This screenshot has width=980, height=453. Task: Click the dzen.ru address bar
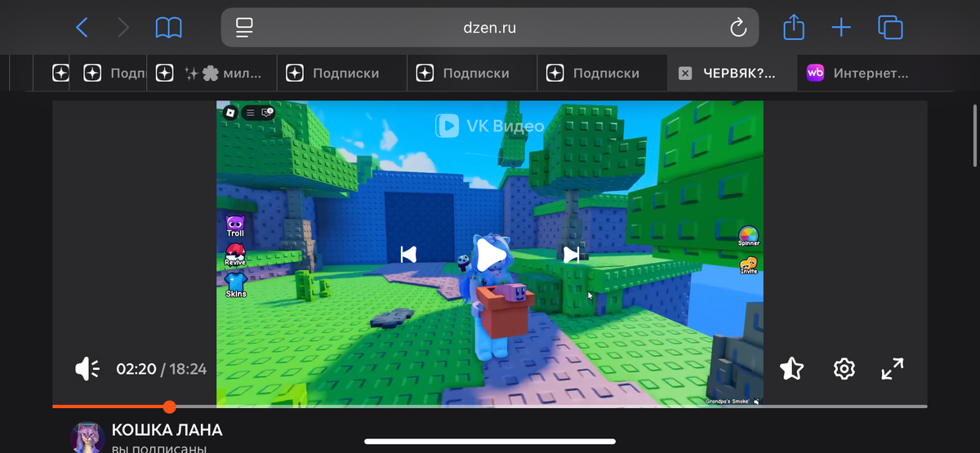click(490, 28)
